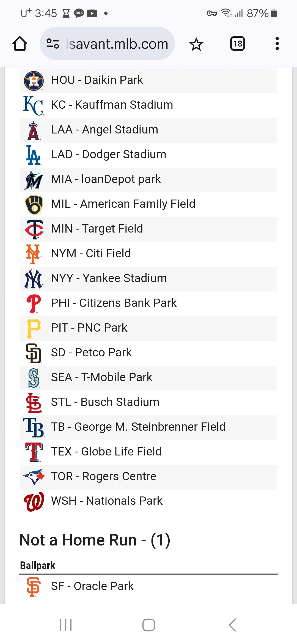Screen dimensions: 297x644
Task: Select the savant.mlb.com address bar
Action: (107, 43)
